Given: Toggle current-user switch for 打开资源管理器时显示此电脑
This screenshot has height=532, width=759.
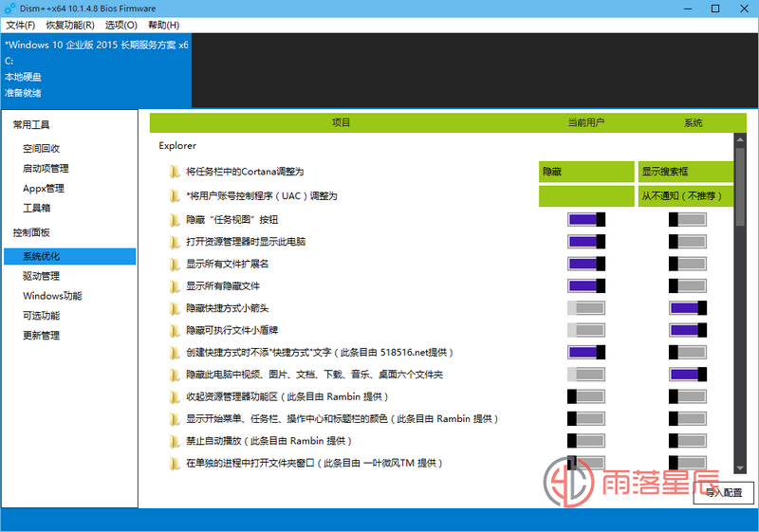Looking at the screenshot, I should tap(586, 241).
